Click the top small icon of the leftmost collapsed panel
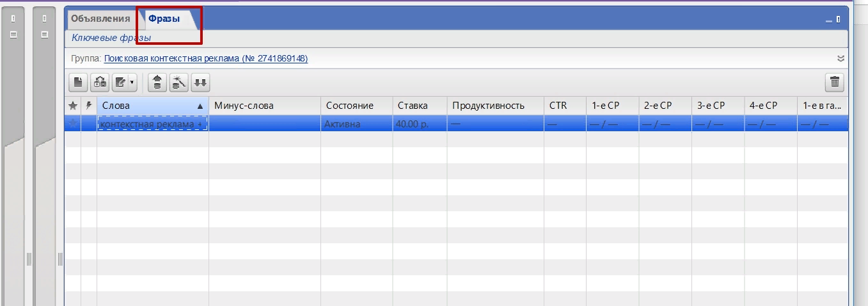 [13, 19]
